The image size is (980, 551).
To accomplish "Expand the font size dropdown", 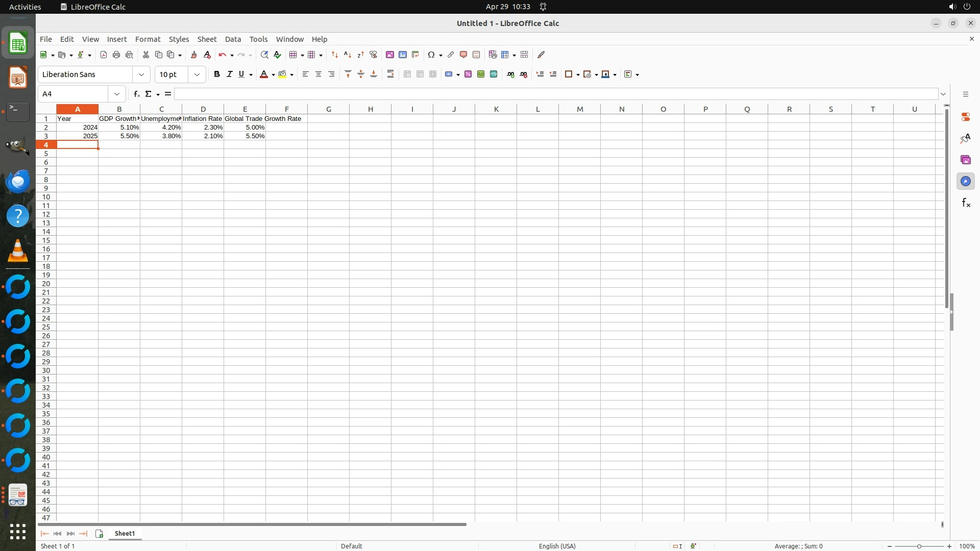I will pyautogui.click(x=197, y=74).
